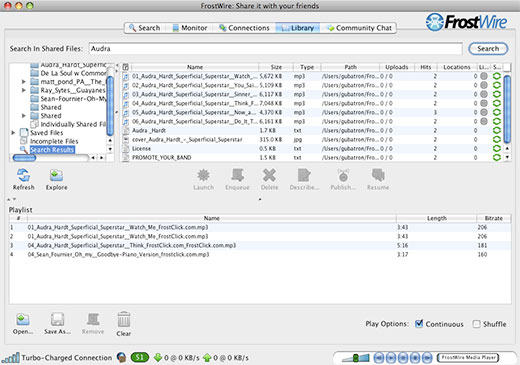Click the green upload arrow icon
The width and height of the screenshot is (520, 365).
pos(207,358)
